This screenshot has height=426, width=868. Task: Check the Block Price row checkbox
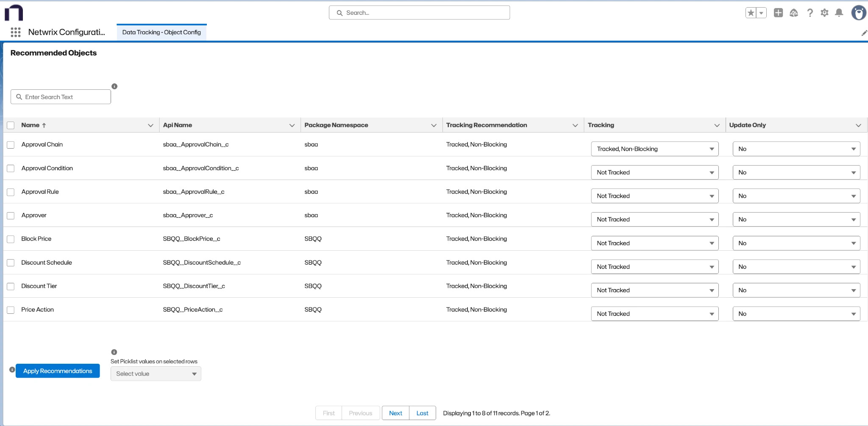(x=11, y=239)
